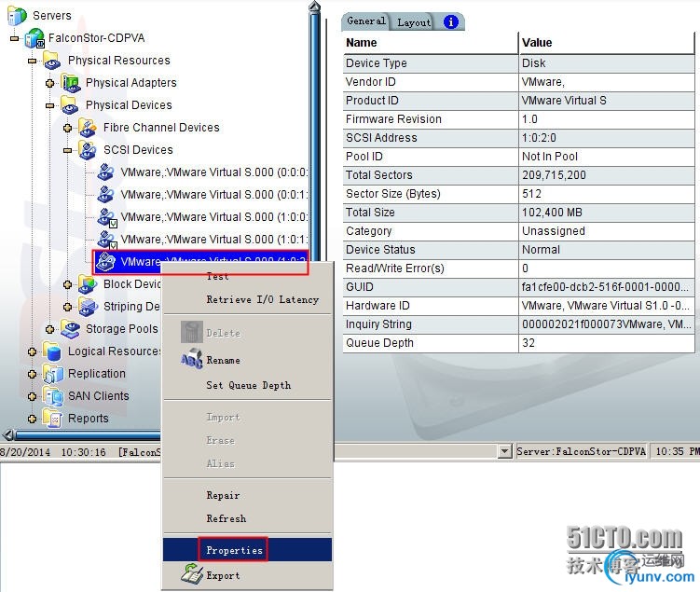Switch to the General tab
Image resolution: width=700 pixels, height=592 pixels.
click(x=365, y=21)
